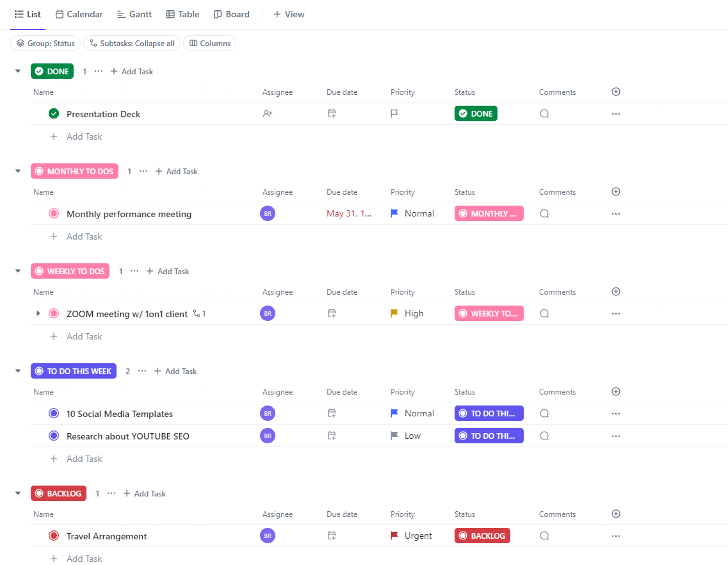The width and height of the screenshot is (728, 565).
Task: Select the List view tab
Action: 28,14
